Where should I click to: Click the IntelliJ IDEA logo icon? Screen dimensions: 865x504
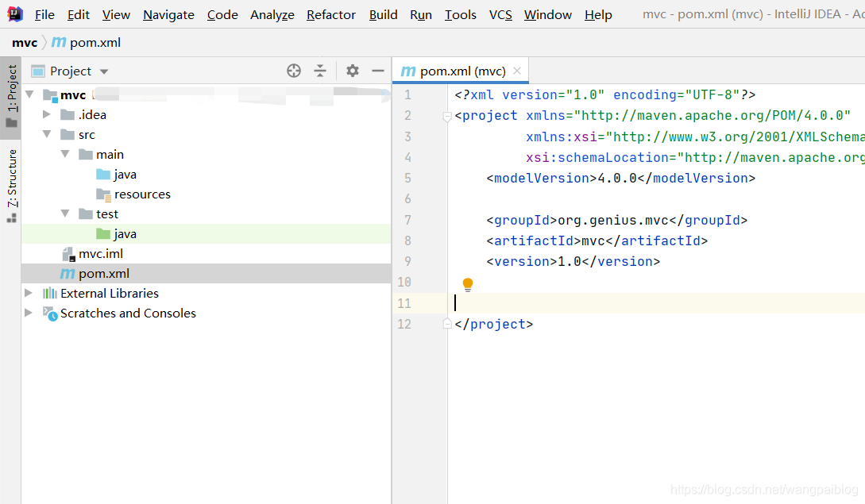pos(15,13)
